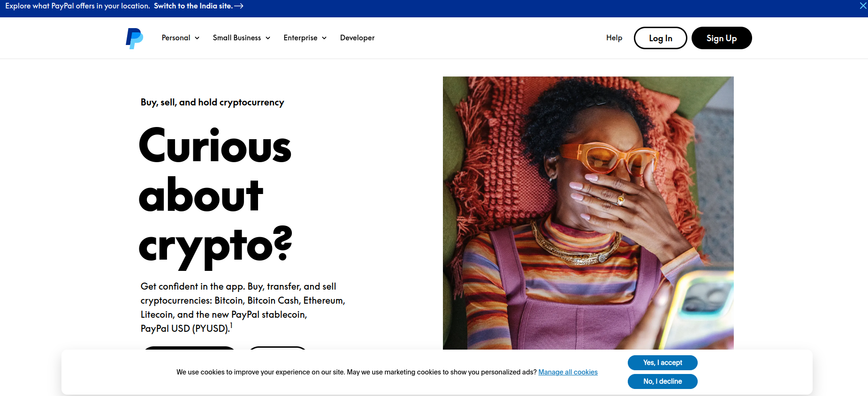Open the Small Business dropdown

coord(241,38)
